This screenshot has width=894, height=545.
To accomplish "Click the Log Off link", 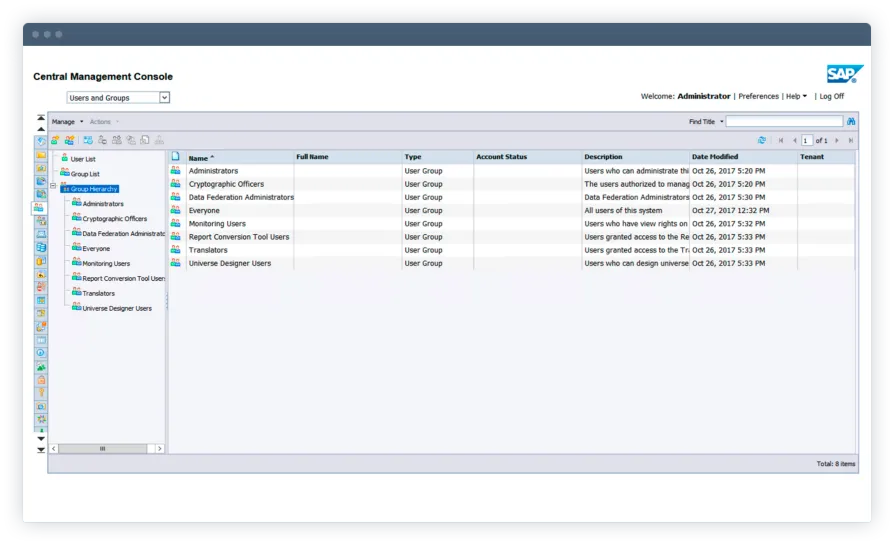I will click(x=831, y=97).
